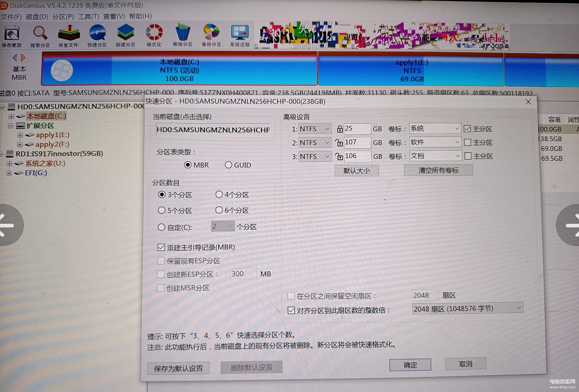This screenshot has width=579, height=392.
Task: Select RD1:IS917innostor disk in tree
Action: pos(59,154)
